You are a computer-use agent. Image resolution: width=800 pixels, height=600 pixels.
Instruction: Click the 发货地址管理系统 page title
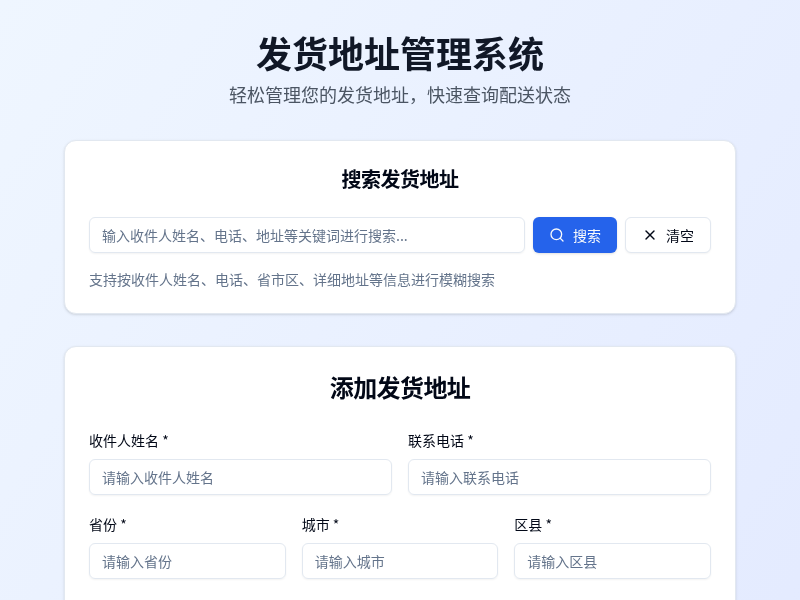[400, 54]
